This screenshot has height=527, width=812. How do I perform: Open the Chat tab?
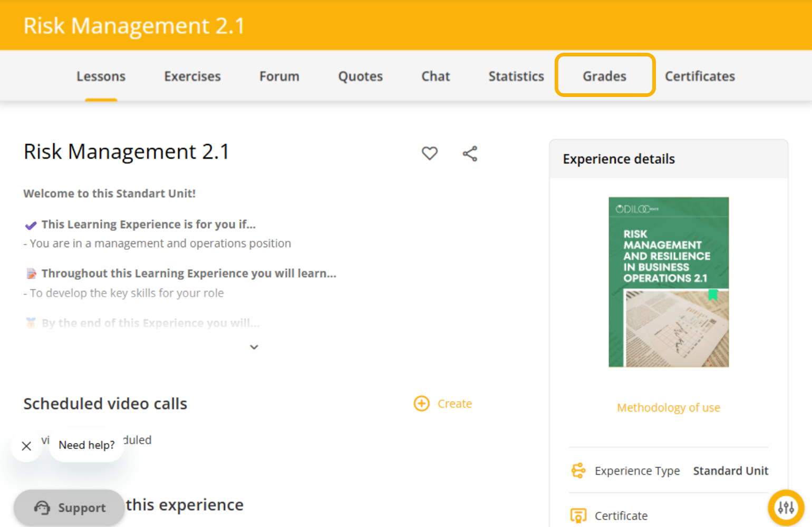436,76
